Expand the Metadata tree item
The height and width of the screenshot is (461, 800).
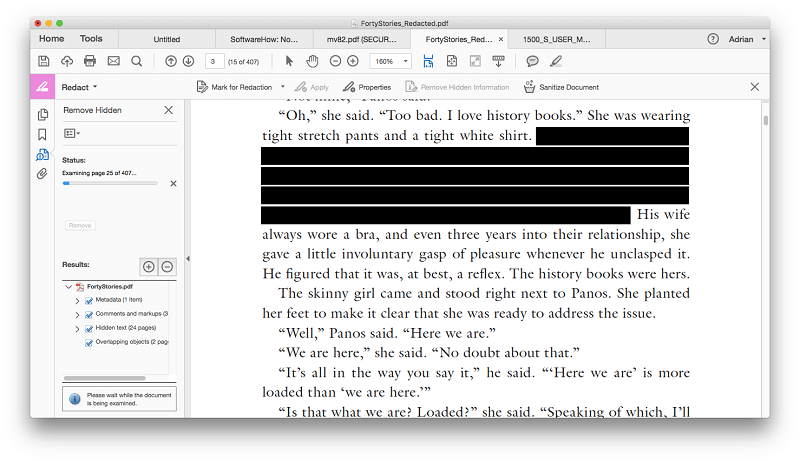[78, 301]
